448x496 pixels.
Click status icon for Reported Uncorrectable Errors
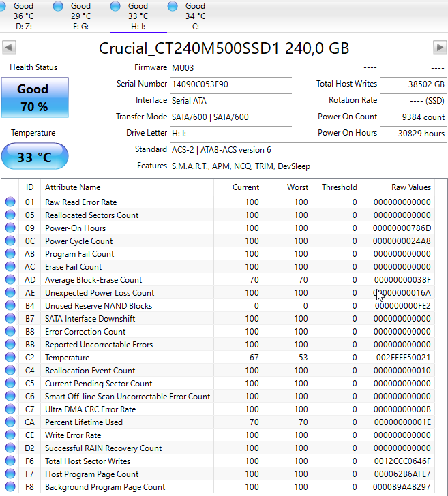click(10, 345)
